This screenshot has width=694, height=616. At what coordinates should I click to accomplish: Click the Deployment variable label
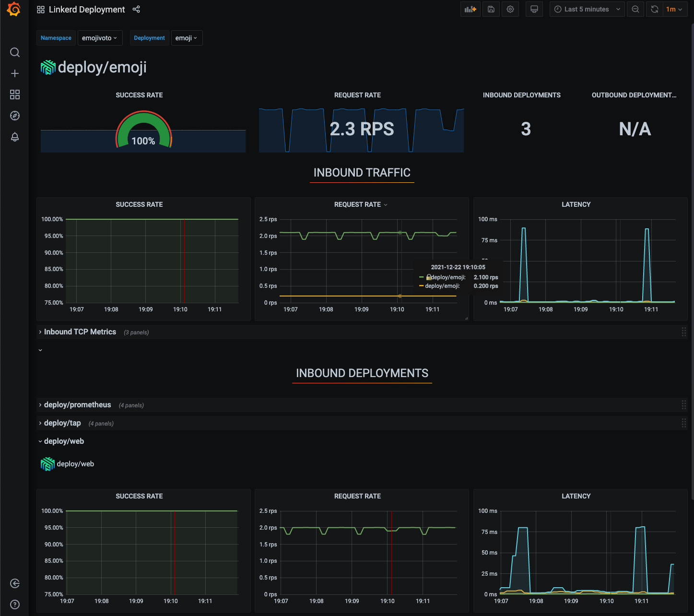click(149, 38)
